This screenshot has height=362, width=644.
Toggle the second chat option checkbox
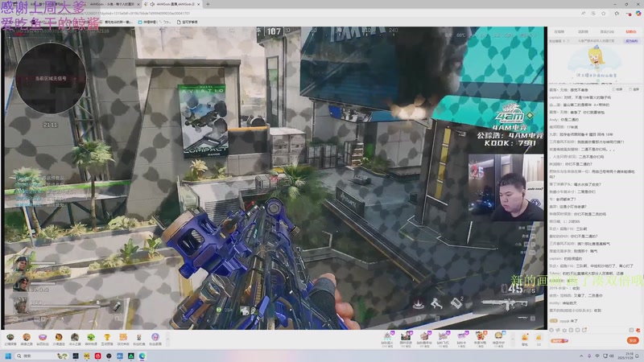pyautogui.click(x=634, y=89)
